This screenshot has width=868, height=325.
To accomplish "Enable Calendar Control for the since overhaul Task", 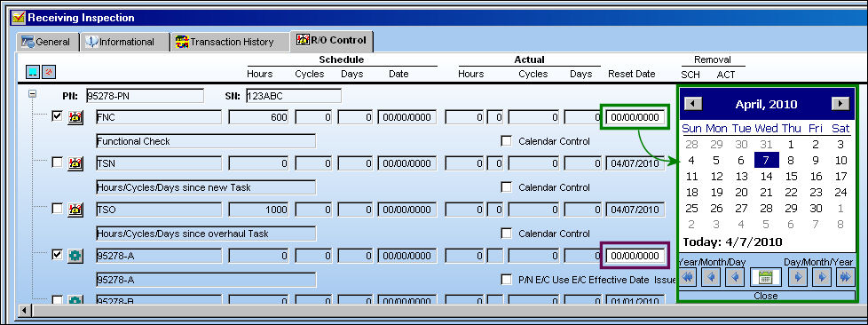I will pyautogui.click(x=506, y=234).
